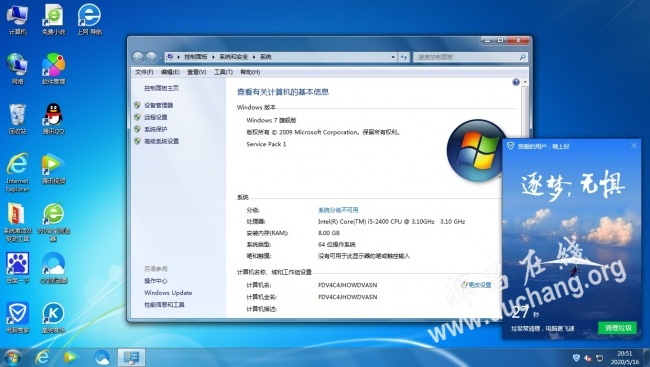Open 远程设置 (Remote settings) link

[x=155, y=117]
